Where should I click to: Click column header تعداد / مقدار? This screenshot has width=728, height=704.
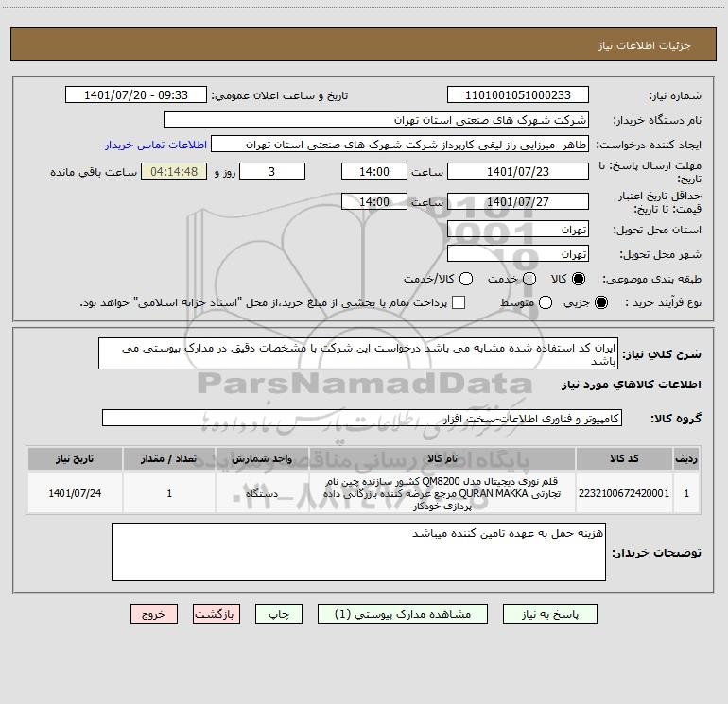(x=169, y=458)
